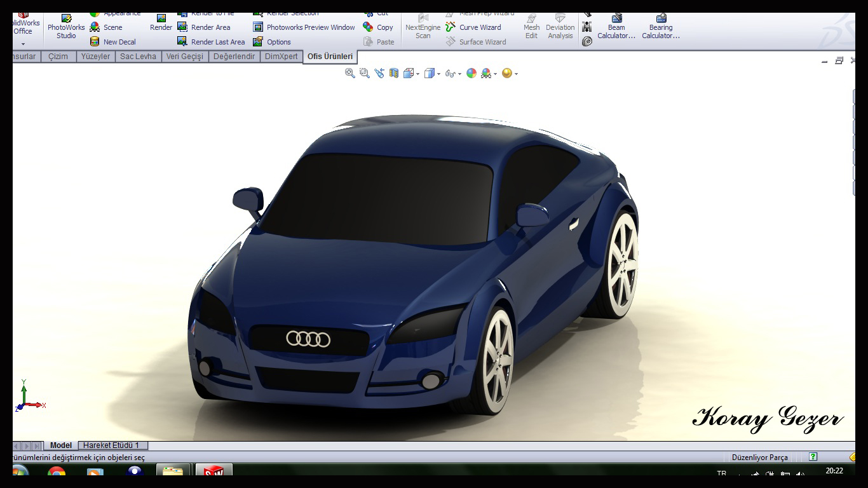
Task: Open PhotoWorks Options
Action: [271, 42]
